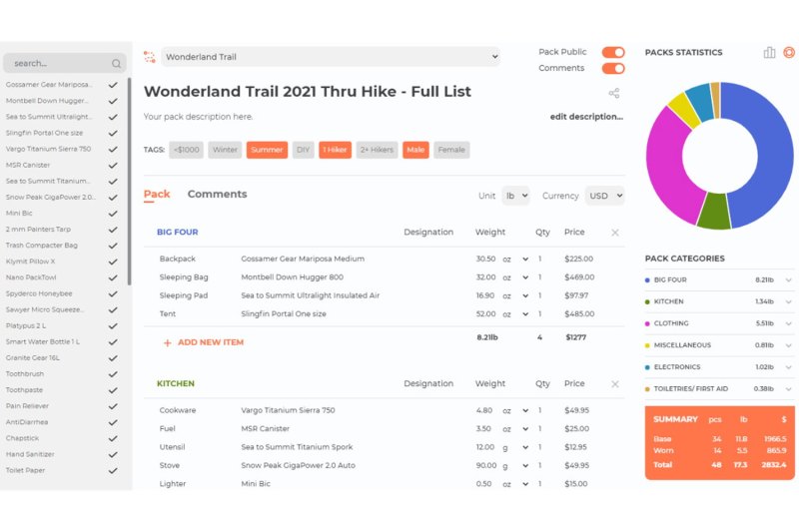Click the share icon under the toggles
Image resolution: width=799 pixels, height=532 pixels.
pyautogui.click(x=614, y=93)
